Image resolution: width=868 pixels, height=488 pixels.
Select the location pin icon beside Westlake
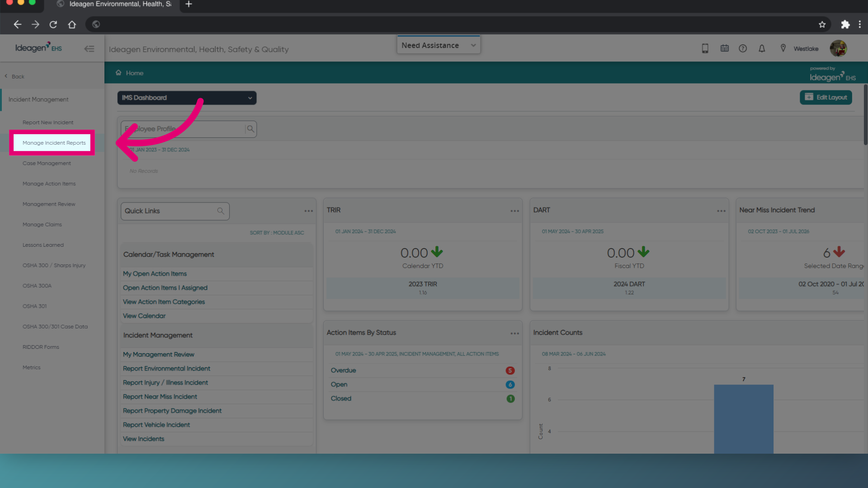coord(783,48)
